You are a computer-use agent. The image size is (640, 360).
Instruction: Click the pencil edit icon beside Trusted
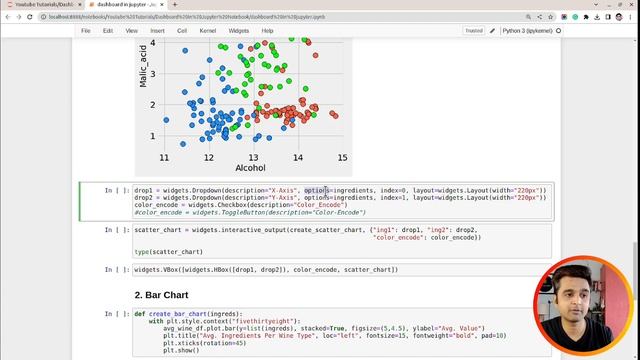point(492,31)
